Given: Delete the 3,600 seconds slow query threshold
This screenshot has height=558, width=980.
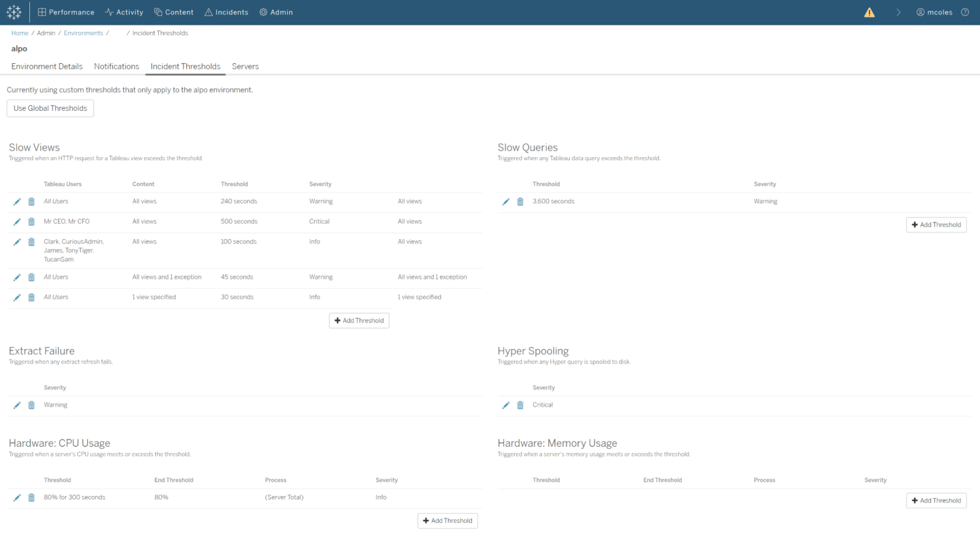Looking at the screenshot, I should [520, 202].
